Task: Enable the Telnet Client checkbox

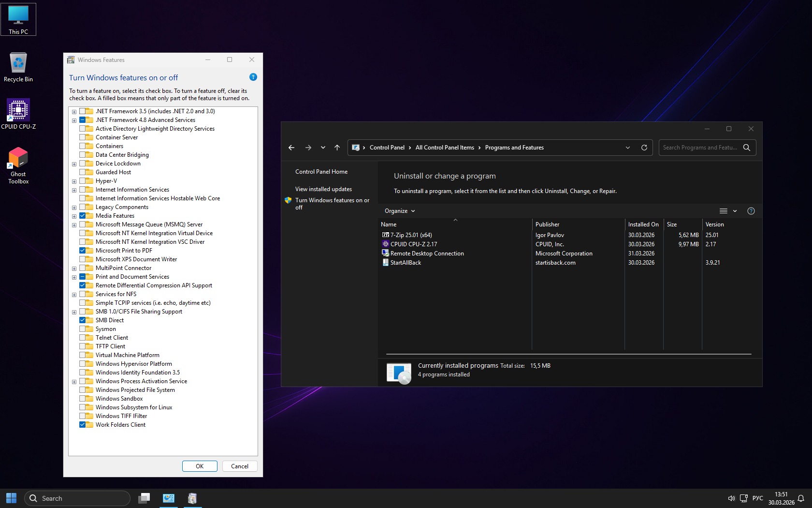Action: point(83,338)
